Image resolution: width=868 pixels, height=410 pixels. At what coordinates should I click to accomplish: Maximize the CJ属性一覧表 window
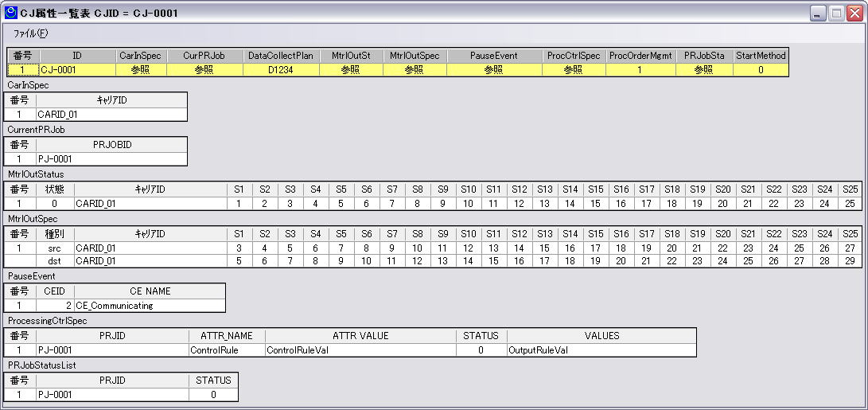click(x=835, y=14)
